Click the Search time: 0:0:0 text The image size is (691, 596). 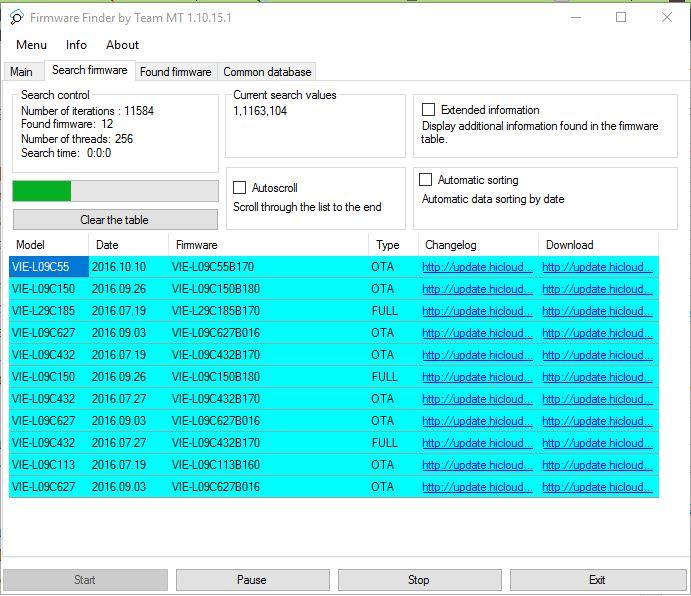point(66,153)
